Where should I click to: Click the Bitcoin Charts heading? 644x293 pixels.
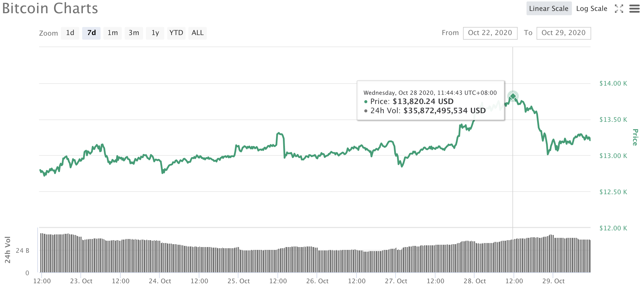(x=50, y=8)
